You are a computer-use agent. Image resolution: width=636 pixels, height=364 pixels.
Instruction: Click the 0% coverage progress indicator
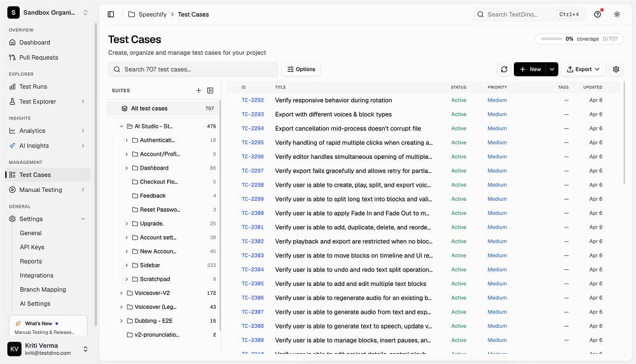(x=579, y=39)
